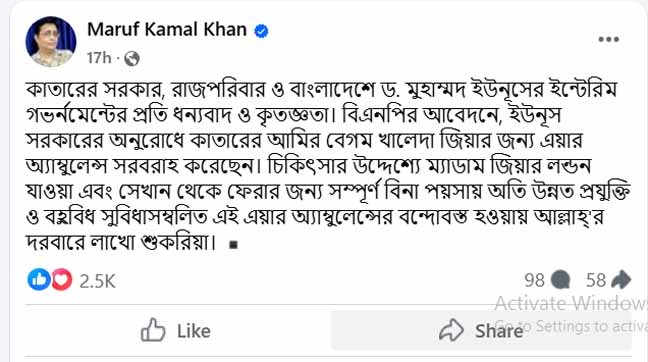Toggle Like on this post
648x362 pixels.
176,330
